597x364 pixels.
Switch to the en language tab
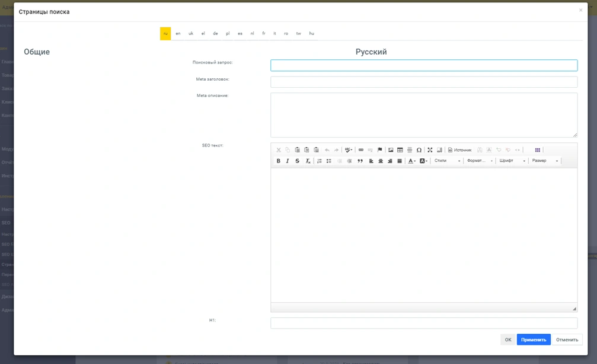click(x=178, y=34)
